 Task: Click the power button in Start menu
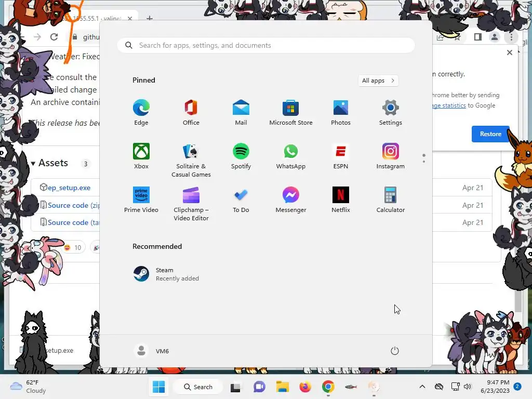point(395,351)
